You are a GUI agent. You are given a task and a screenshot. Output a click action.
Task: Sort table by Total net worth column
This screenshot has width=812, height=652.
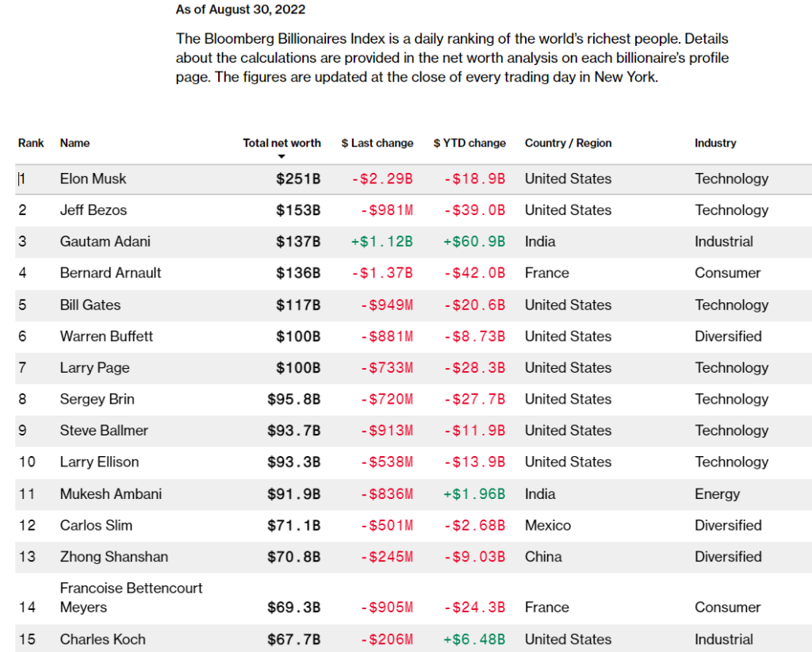coord(282,144)
